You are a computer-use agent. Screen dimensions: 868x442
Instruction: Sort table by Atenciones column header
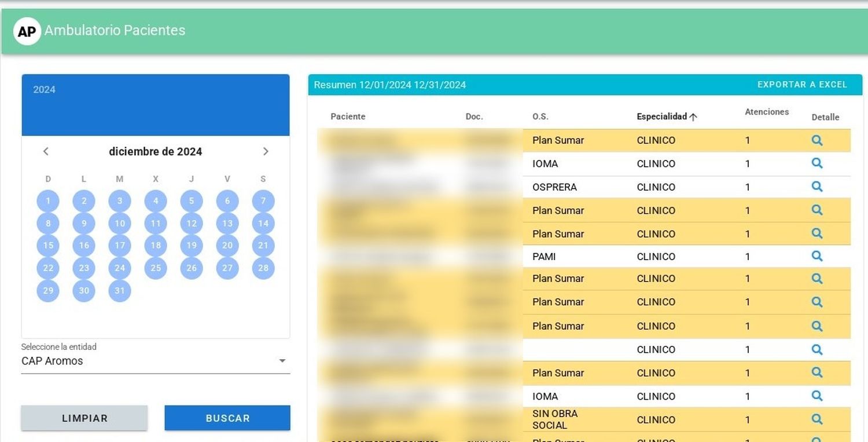[x=766, y=112]
